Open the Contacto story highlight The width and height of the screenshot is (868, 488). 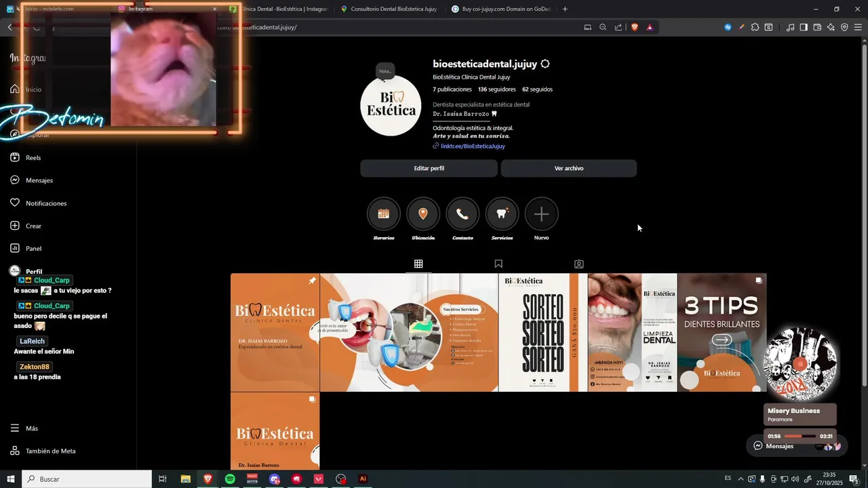(x=462, y=214)
